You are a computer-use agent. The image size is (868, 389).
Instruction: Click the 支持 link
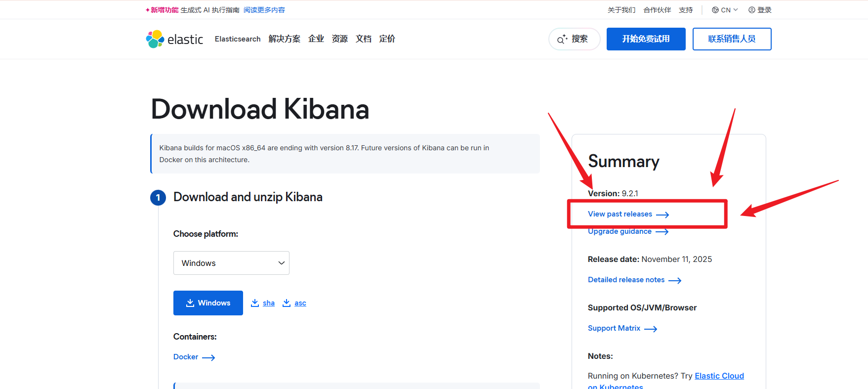[686, 10]
